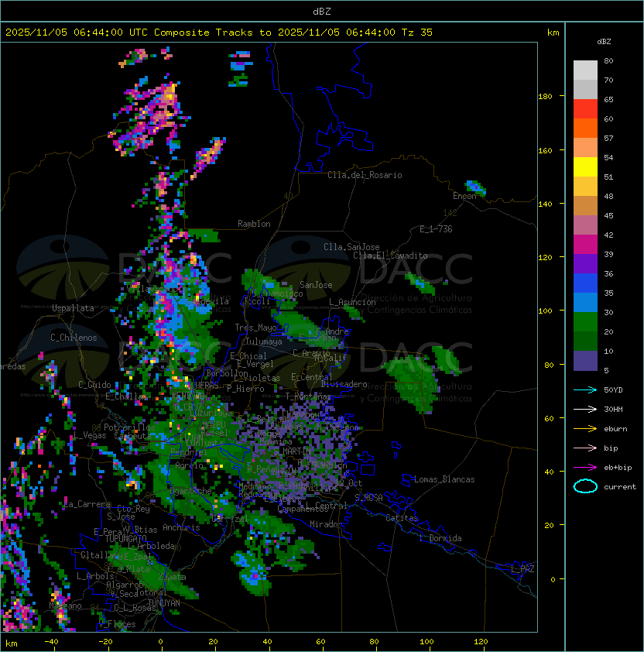Click the 'E_1-736' label
Viewport: 644px width, 652px height.
[x=436, y=229]
